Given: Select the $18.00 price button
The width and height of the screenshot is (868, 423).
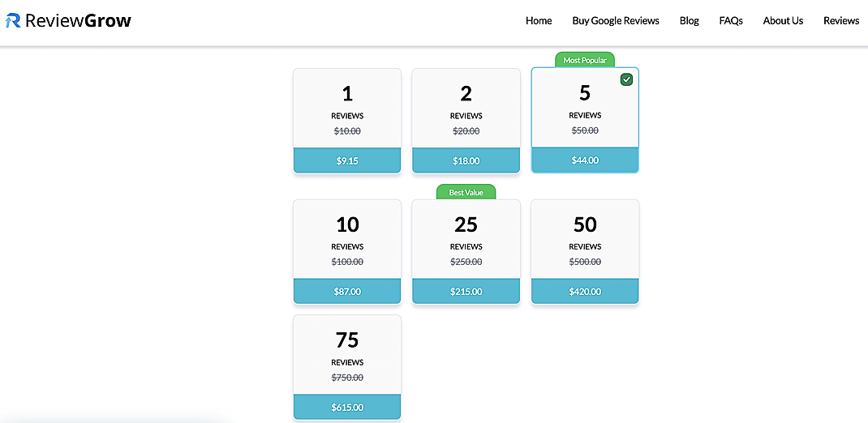Looking at the screenshot, I should (x=466, y=161).
